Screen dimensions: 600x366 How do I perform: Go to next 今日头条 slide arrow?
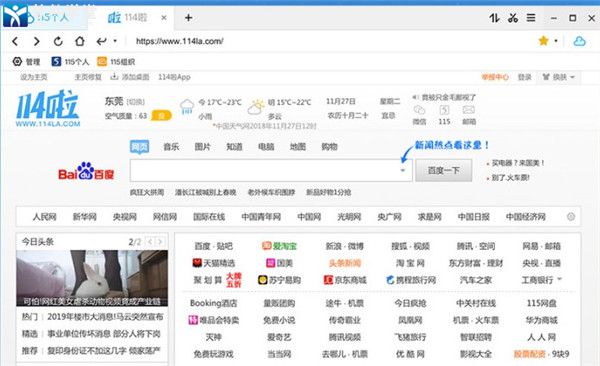click(160, 242)
